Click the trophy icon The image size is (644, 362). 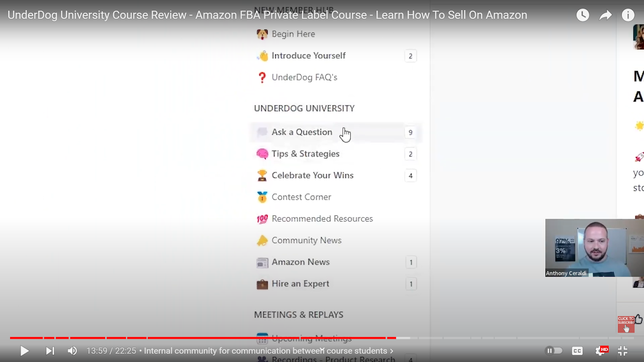click(262, 175)
